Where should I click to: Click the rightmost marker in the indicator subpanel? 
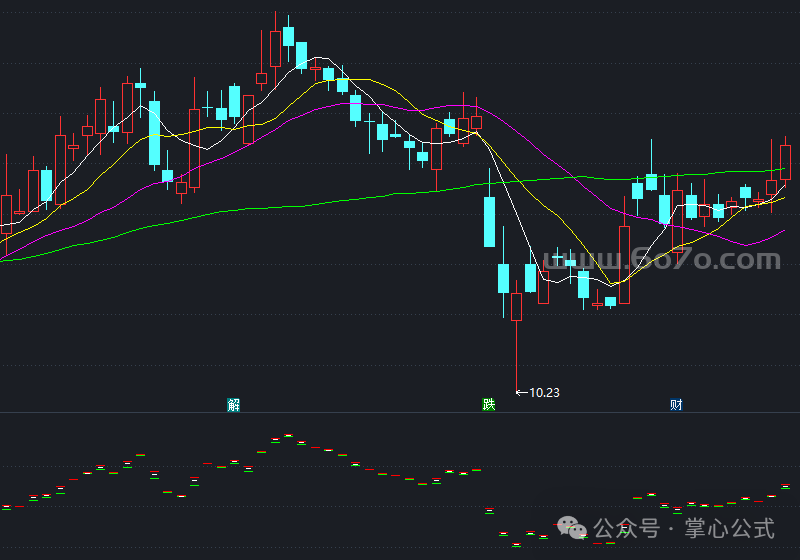click(785, 487)
